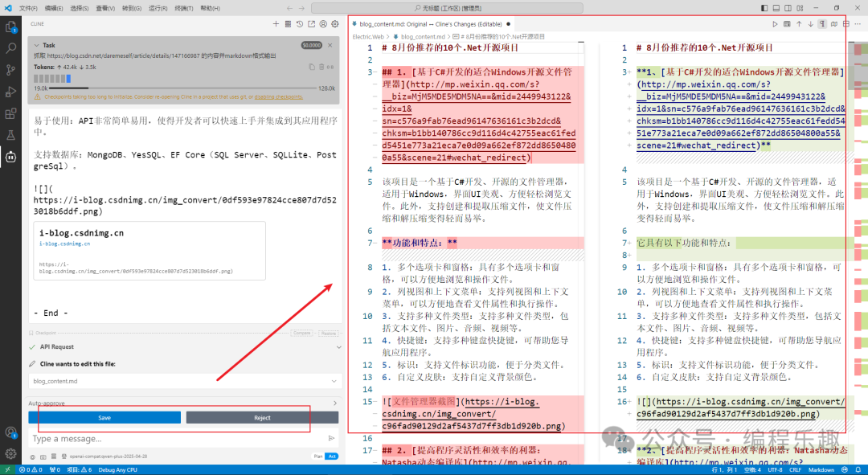The image size is (868, 475).
Task: Select the Cline robot icon in activity bar
Action: [x=10, y=158]
